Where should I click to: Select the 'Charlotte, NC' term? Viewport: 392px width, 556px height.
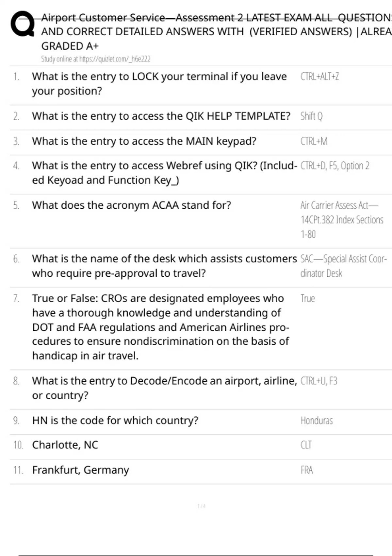click(65, 445)
